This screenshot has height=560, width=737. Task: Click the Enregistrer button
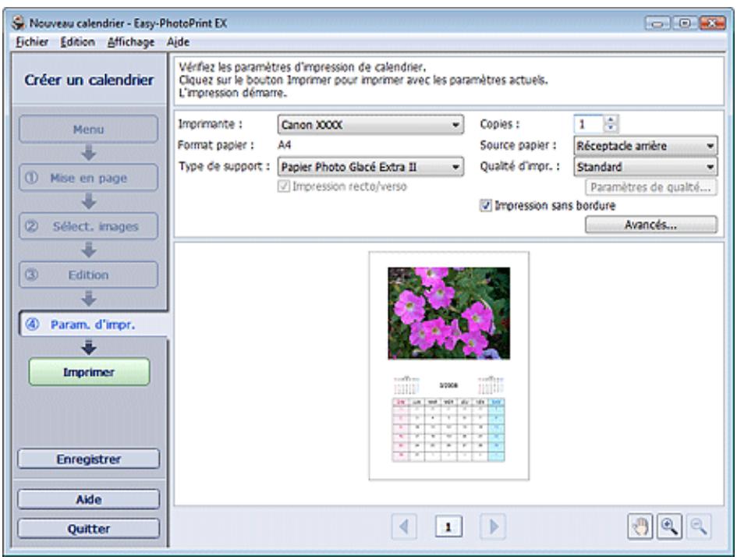point(88,459)
